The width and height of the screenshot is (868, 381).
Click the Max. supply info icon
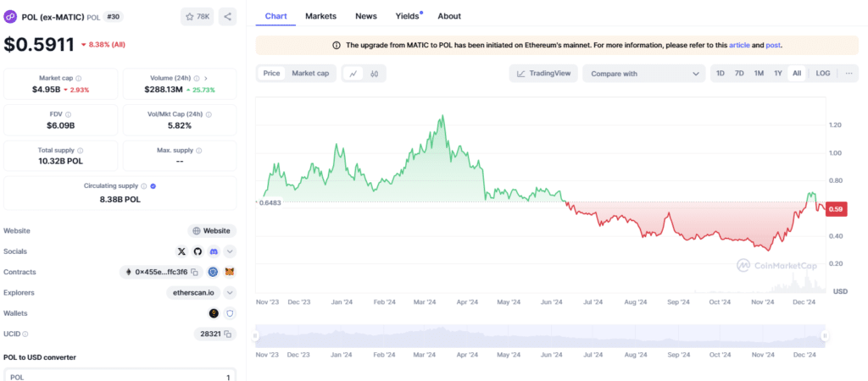click(198, 151)
